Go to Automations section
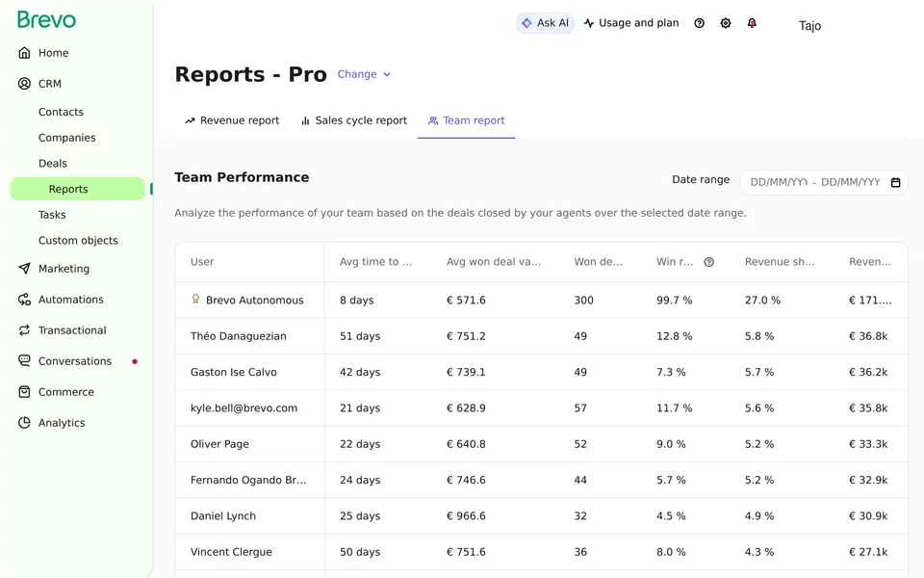The image size is (924, 578). 70,300
